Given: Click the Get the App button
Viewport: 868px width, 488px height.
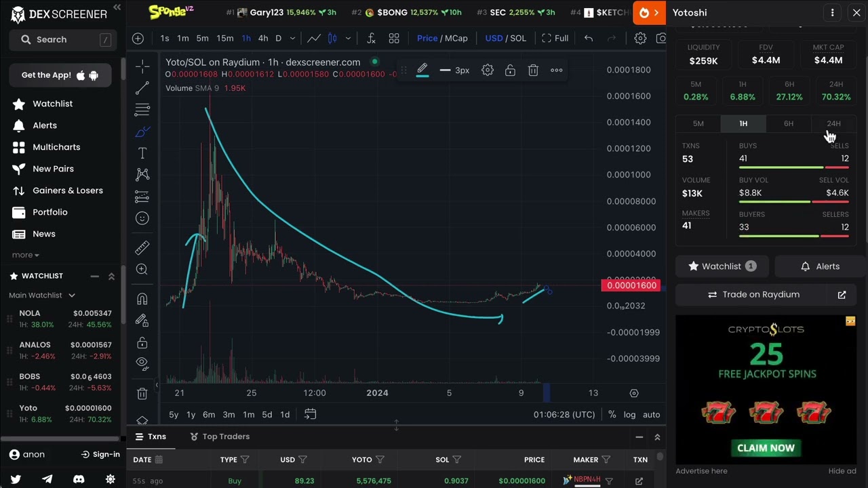Looking at the screenshot, I should pos(60,75).
